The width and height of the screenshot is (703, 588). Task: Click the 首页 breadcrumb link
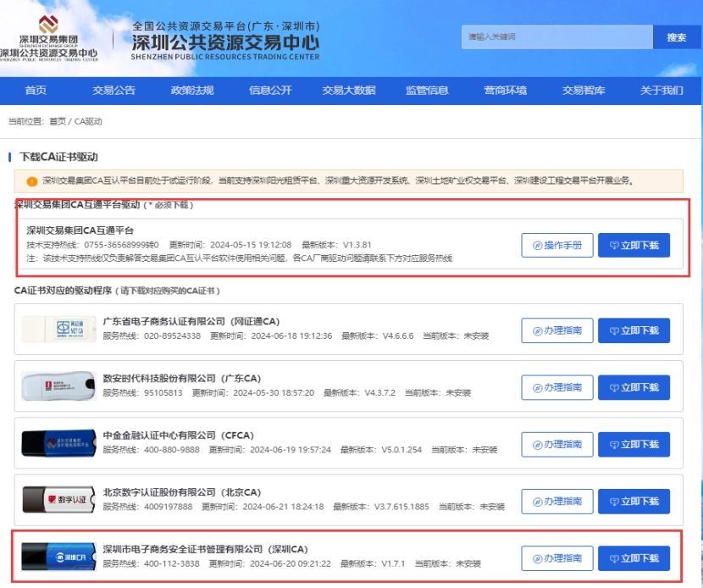point(57,121)
